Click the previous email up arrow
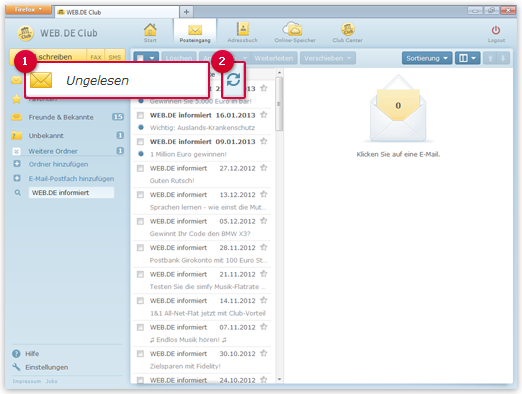 tap(490, 58)
